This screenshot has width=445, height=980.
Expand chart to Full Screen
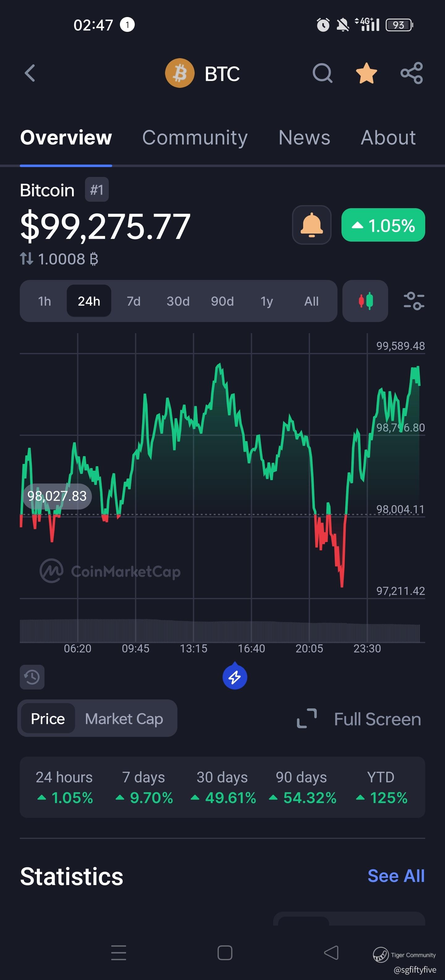tap(359, 719)
